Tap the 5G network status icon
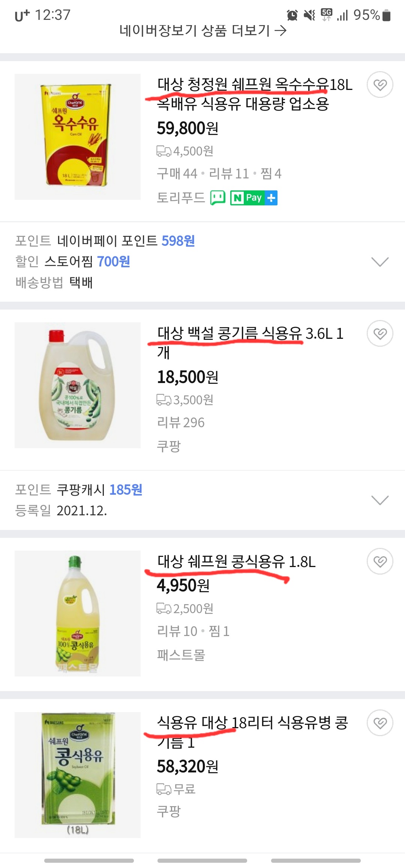Image resolution: width=405 pixels, height=868 pixels. [326, 15]
